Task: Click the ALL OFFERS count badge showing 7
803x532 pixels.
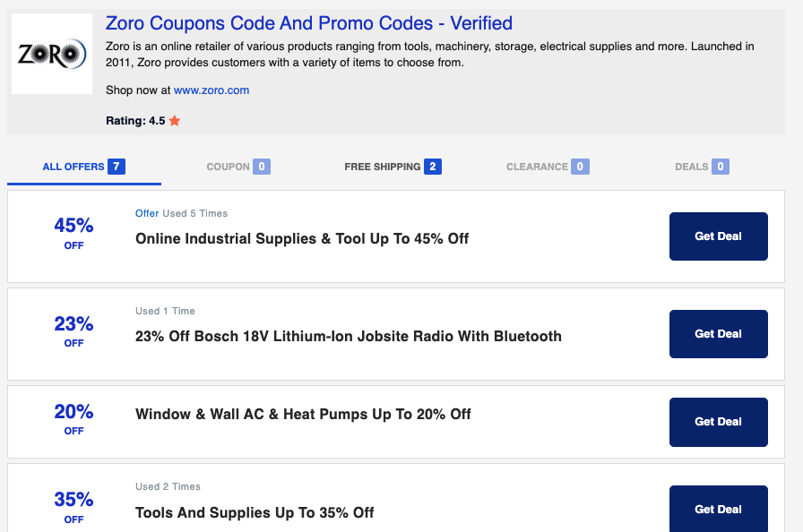Action: (117, 167)
